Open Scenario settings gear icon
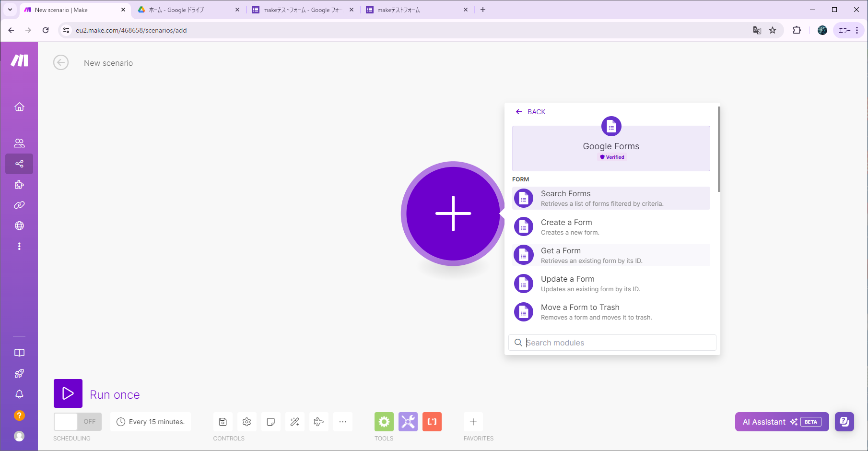The image size is (868, 451). click(247, 422)
